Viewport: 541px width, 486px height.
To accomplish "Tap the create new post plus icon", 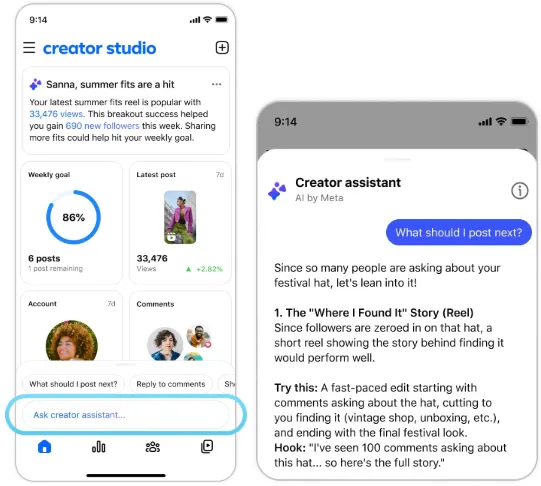I will click(x=222, y=48).
